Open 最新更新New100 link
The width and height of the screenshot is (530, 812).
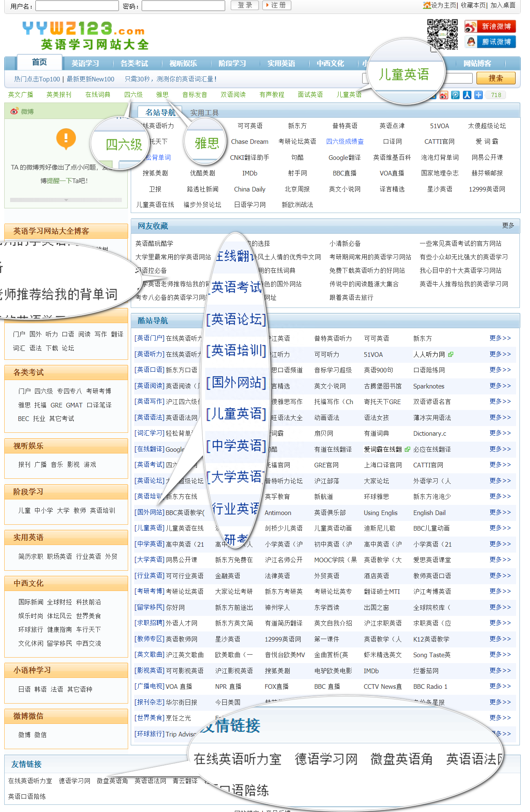tap(90, 79)
